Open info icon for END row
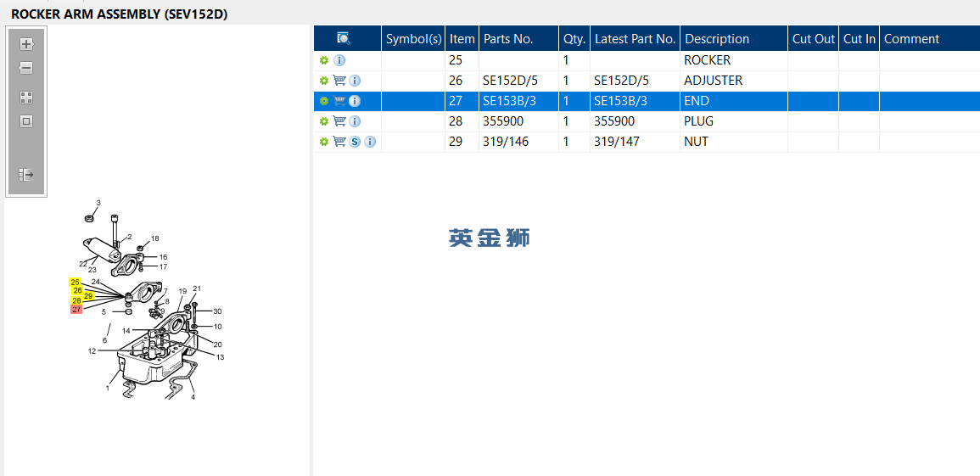Screen dimensions: 980x476 click(355, 101)
